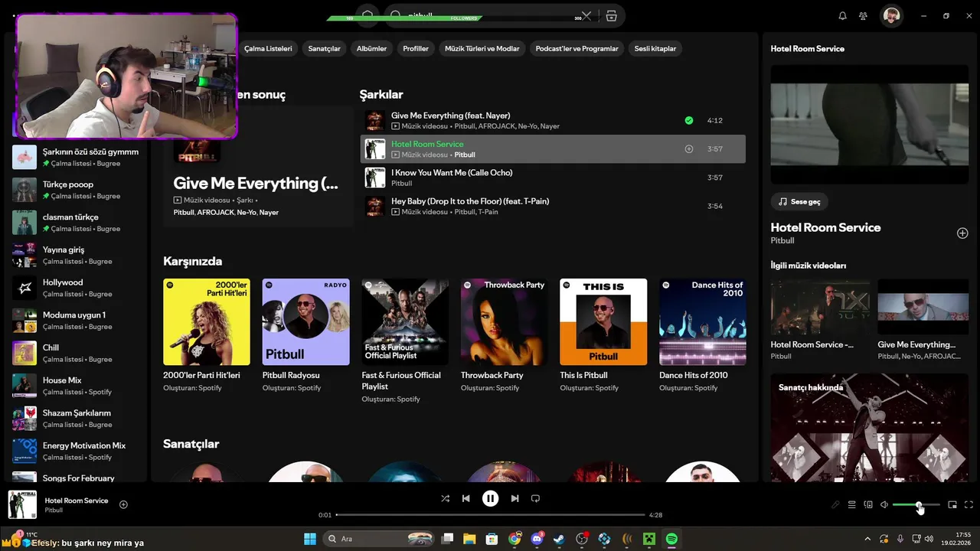Screen dimensions: 980x551
Task: Click the taskbar Ara search box
Action: [379, 539]
